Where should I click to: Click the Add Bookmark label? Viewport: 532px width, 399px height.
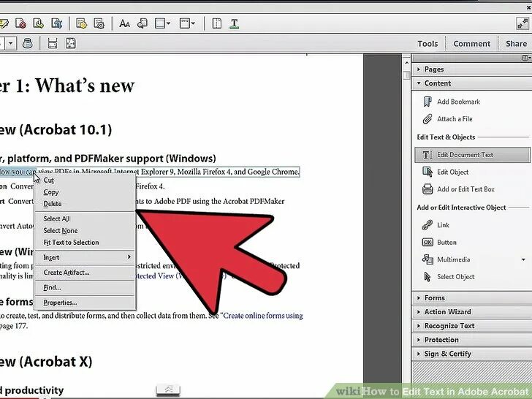pyautogui.click(x=458, y=102)
